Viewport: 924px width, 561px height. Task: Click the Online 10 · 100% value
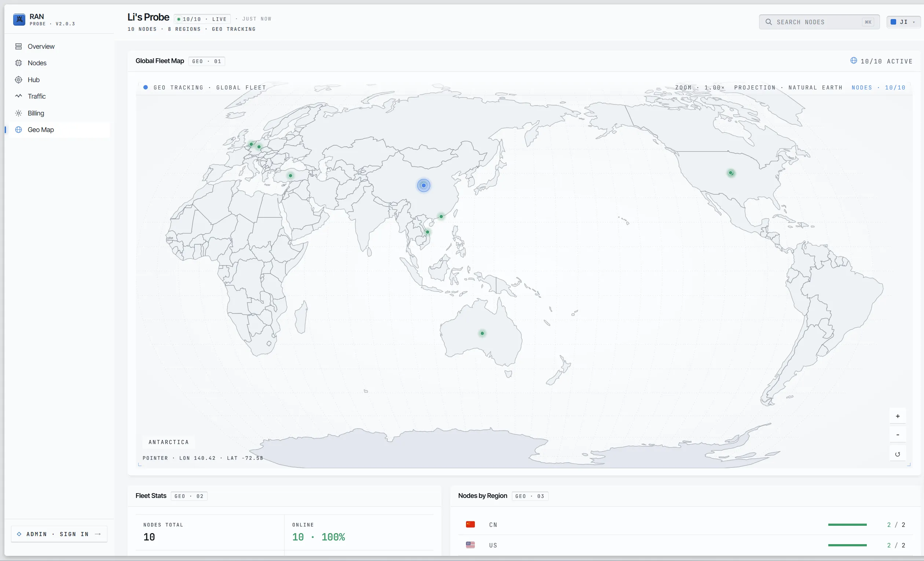[x=318, y=538]
